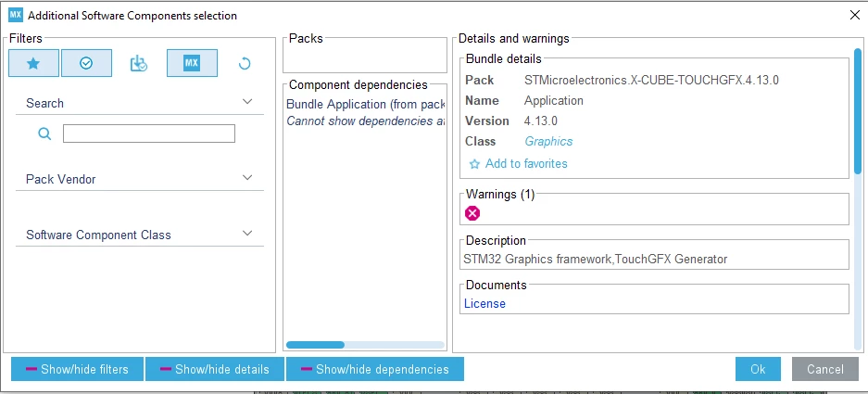This screenshot has width=868, height=394.
Task: Toggle the MX compatible filter button
Action: [x=192, y=63]
